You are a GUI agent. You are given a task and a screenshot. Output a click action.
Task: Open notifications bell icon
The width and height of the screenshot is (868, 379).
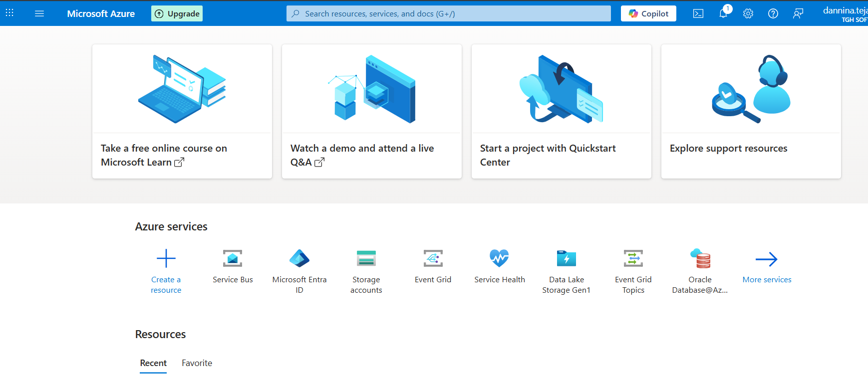tap(723, 13)
